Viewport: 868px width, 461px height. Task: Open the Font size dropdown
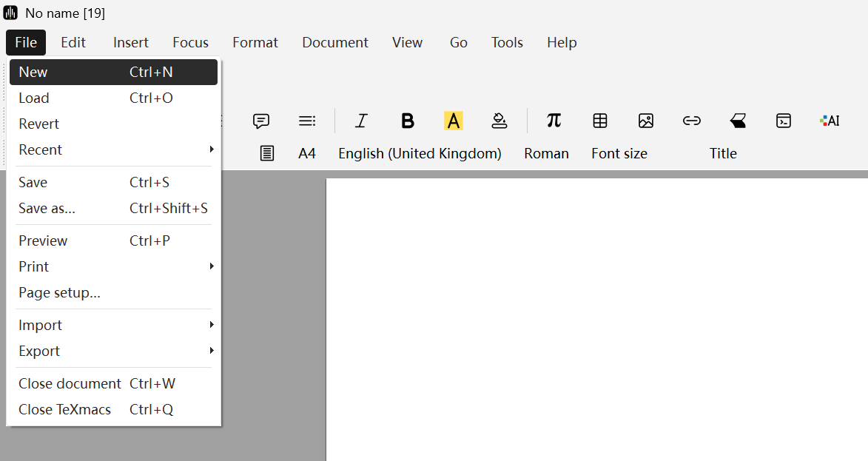pyautogui.click(x=619, y=153)
